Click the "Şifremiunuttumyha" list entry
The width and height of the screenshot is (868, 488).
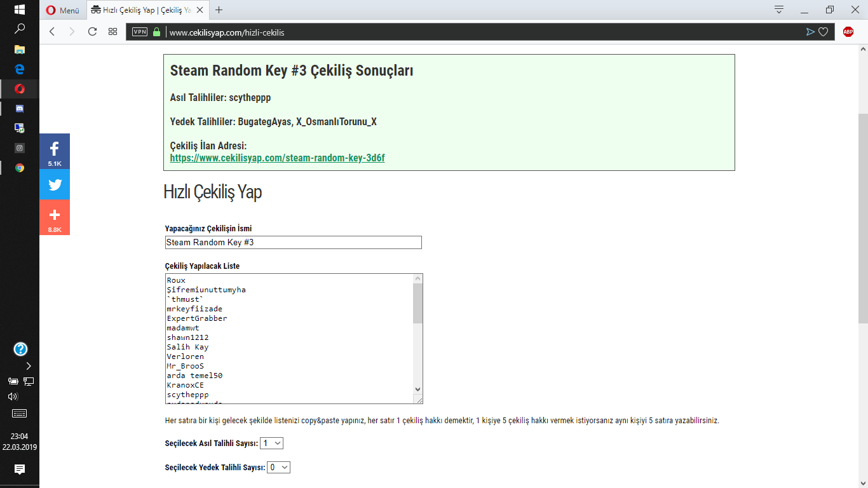(x=206, y=290)
